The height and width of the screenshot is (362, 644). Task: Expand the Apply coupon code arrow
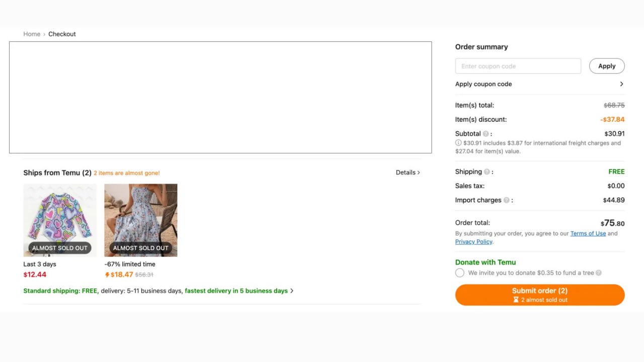point(621,84)
